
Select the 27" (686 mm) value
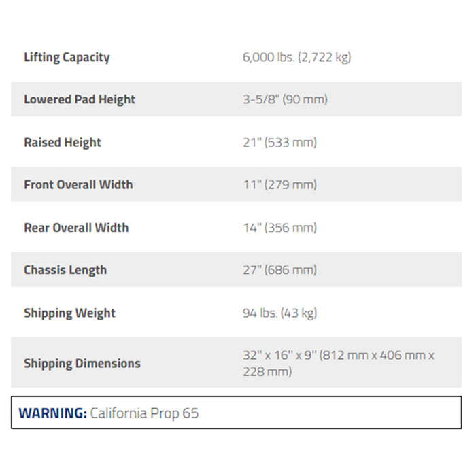[279, 270]
